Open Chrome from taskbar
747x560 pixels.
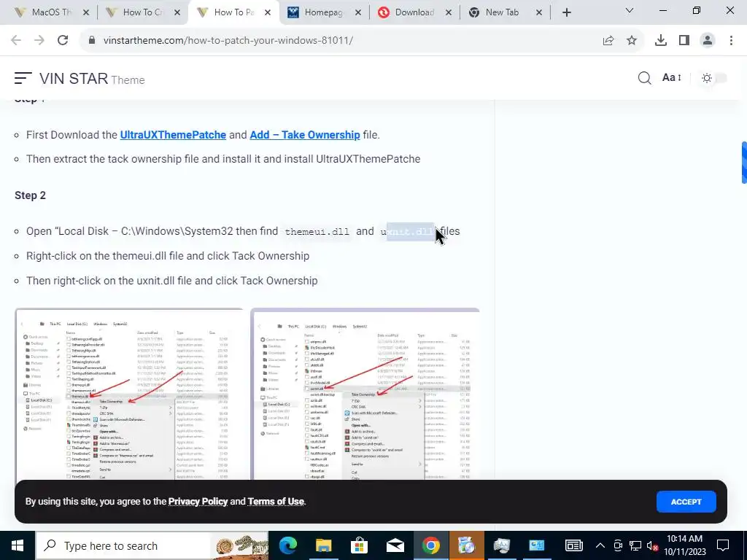click(430, 545)
